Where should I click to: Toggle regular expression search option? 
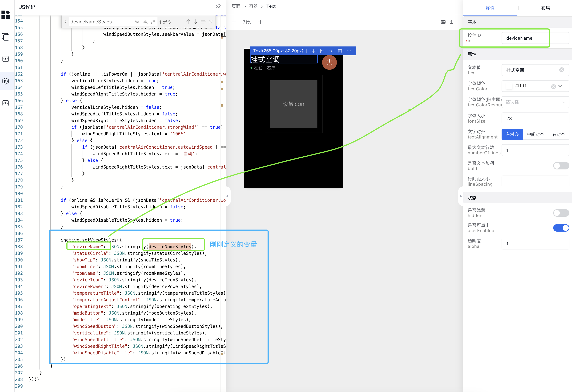[153, 22]
